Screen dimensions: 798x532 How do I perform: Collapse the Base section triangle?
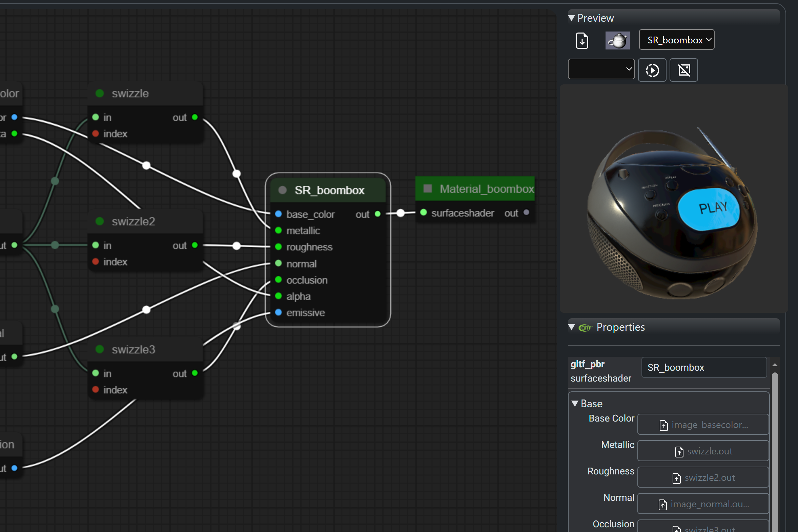pos(574,404)
